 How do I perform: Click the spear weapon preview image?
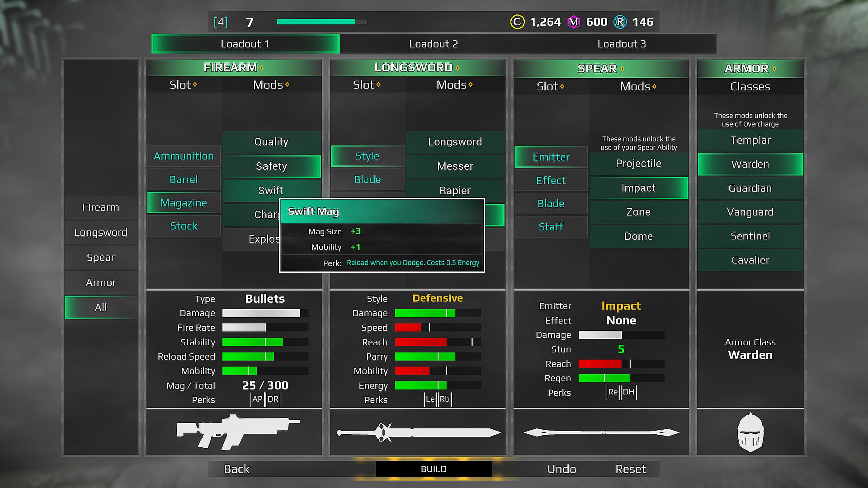coord(601,432)
